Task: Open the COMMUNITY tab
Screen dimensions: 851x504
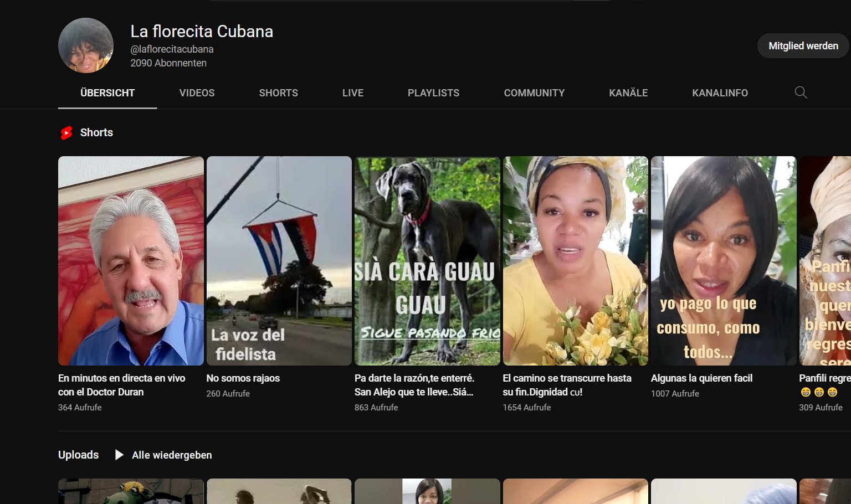Action: point(534,93)
